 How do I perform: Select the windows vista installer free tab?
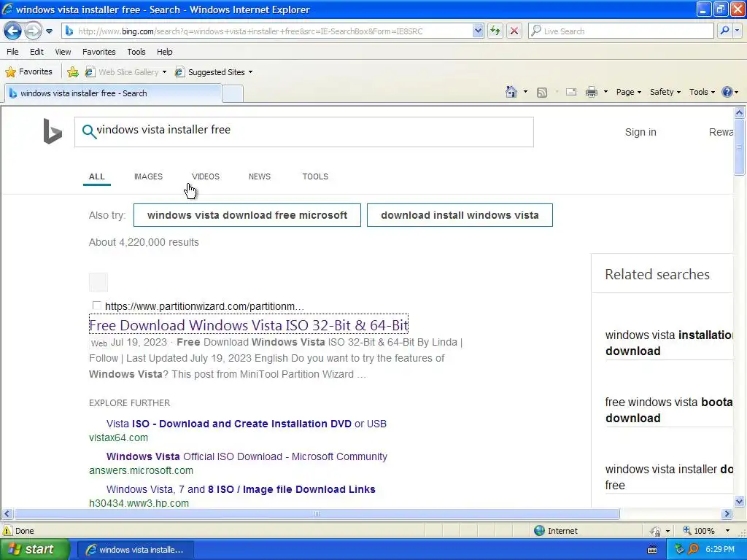pyautogui.click(x=113, y=93)
